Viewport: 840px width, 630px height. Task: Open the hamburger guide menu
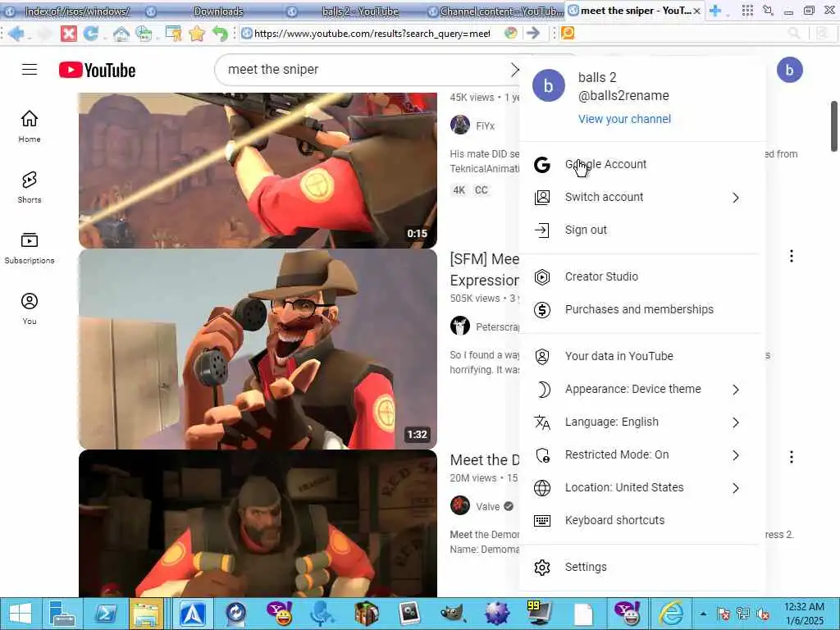[30, 70]
